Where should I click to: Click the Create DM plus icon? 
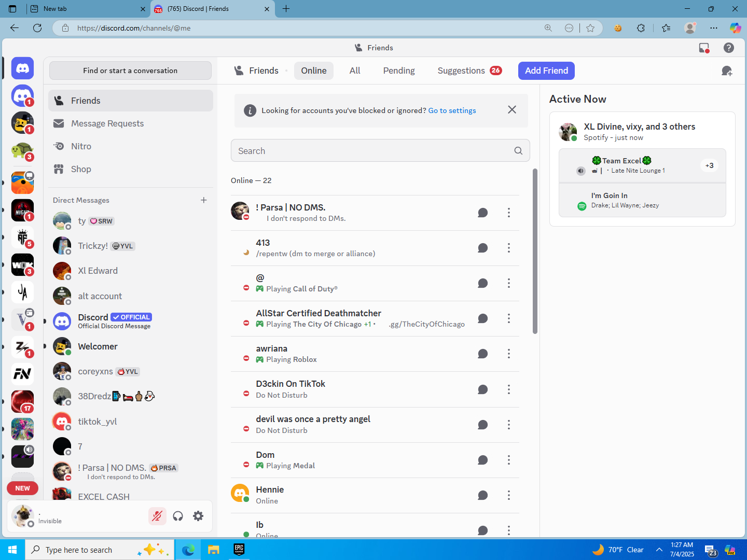tap(204, 200)
